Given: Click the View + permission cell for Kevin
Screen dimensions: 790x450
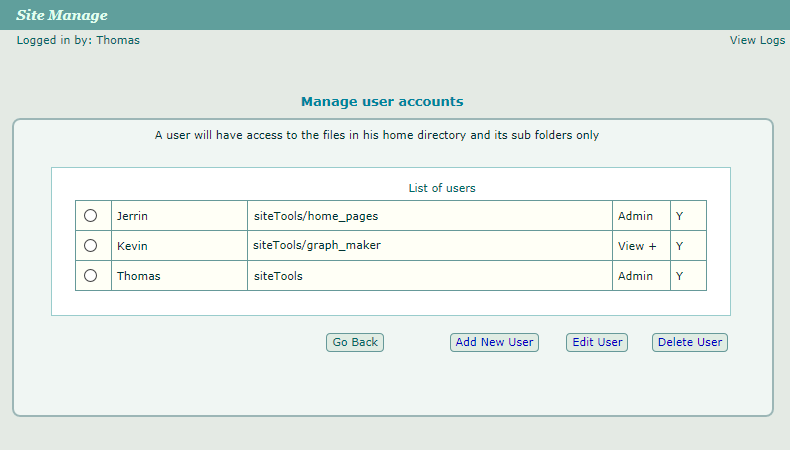Looking at the screenshot, I should pos(640,246).
